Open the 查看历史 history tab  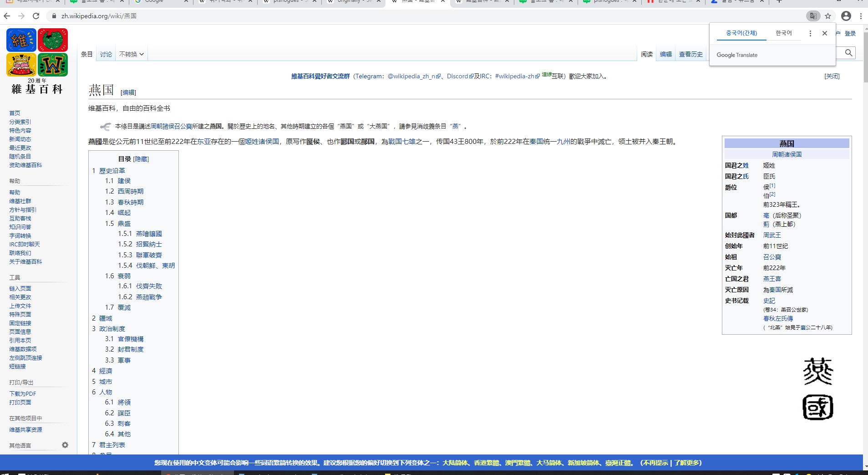[x=691, y=54]
